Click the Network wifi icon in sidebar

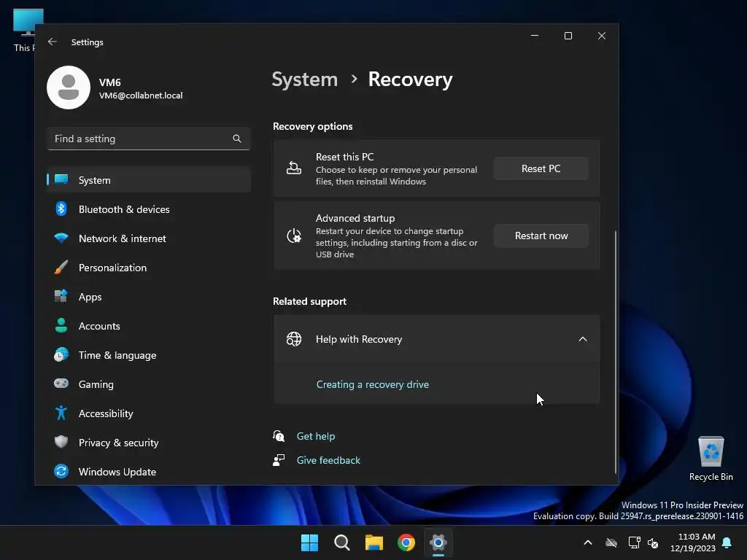(x=61, y=238)
